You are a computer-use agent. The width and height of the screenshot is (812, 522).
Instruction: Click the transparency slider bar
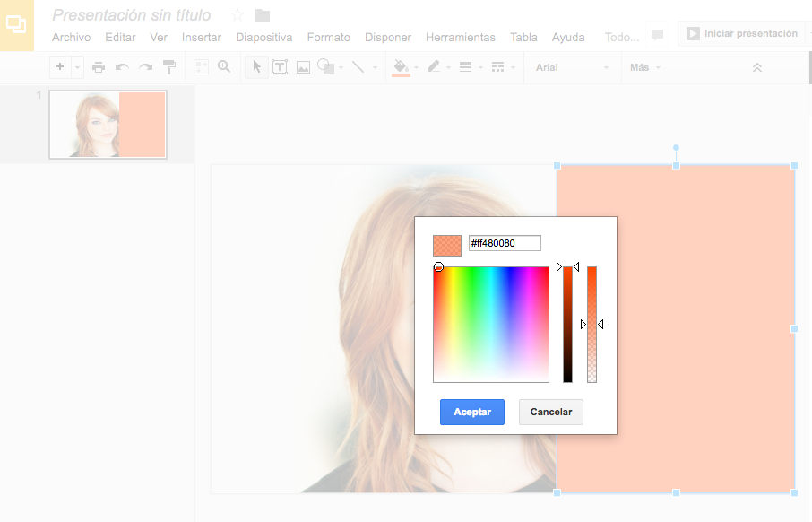(x=592, y=325)
